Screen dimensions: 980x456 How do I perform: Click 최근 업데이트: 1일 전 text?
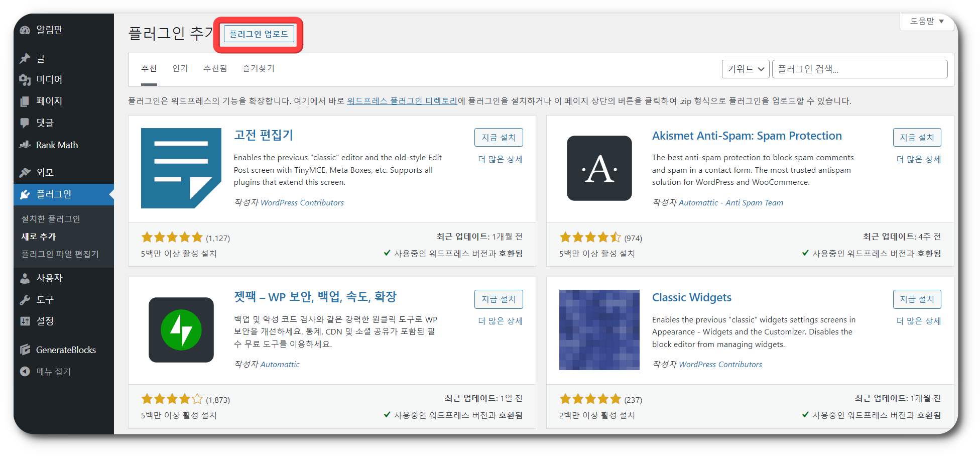pos(483,398)
